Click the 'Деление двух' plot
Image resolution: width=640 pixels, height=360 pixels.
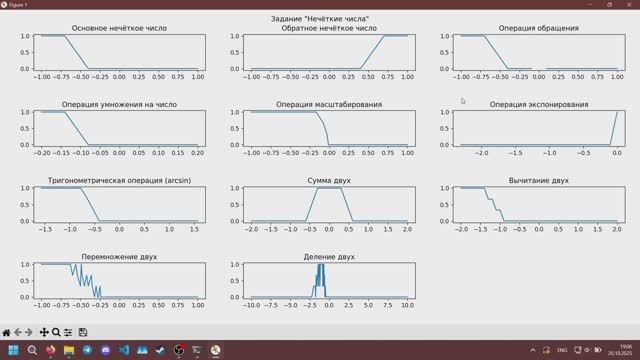point(329,281)
